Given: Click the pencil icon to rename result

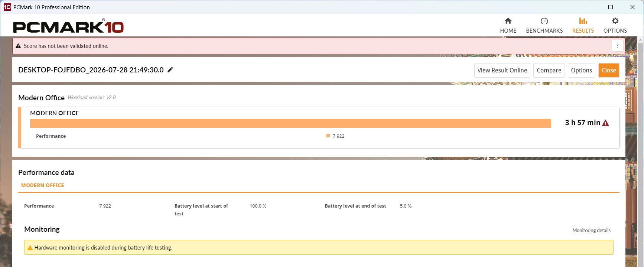Looking at the screenshot, I should [x=170, y=70].
